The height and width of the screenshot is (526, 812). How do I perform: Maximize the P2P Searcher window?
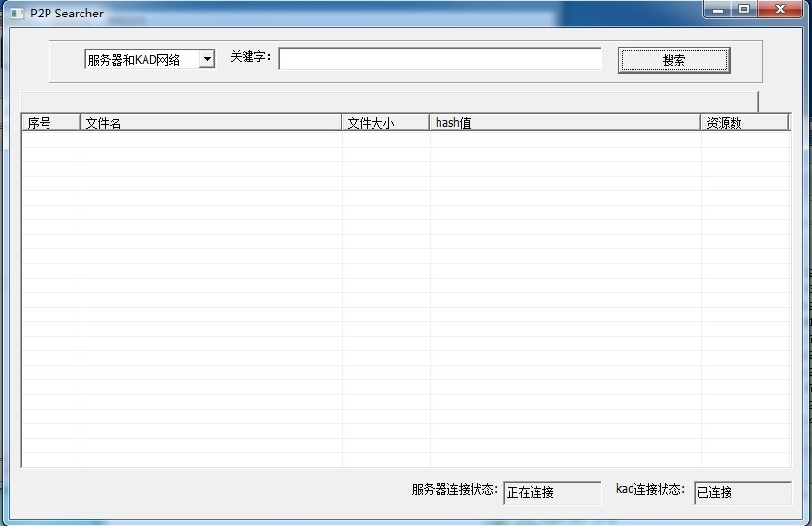(744, 11)
